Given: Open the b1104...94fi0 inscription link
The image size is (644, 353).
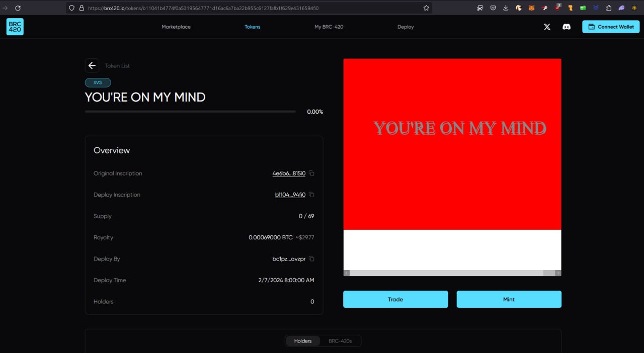Looking at the screenshot, I should pos(290,195).
